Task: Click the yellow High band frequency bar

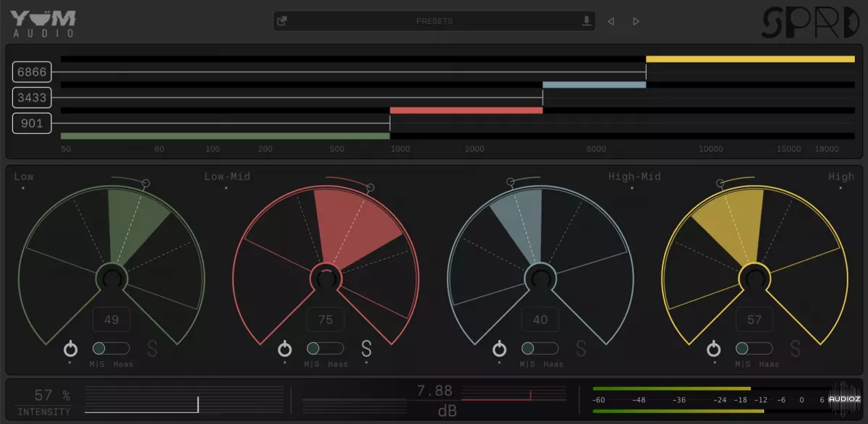Action: [750, 59]
